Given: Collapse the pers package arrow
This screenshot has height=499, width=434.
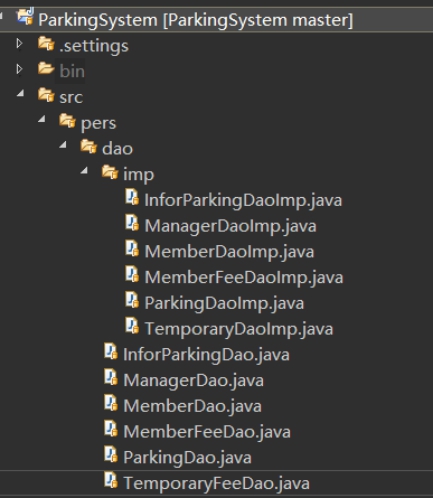Looking at the screenshot, I should pos(42,119).
